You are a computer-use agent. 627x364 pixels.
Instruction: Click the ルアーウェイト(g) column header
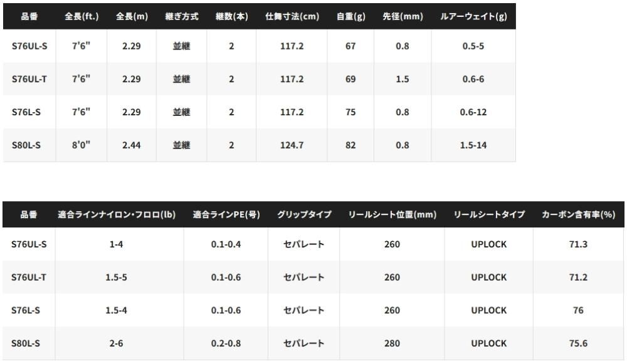pyautogui.click(x=473, y=16)
